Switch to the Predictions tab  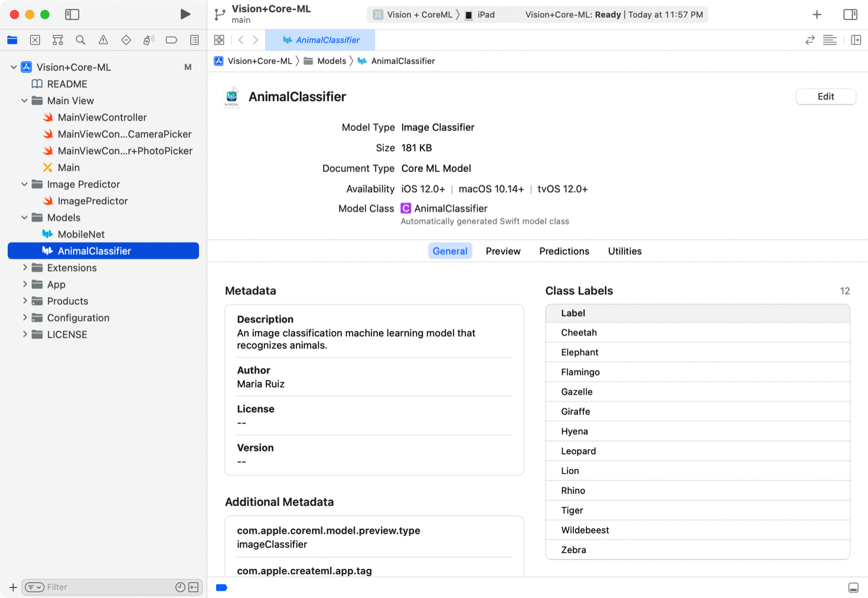coord(564,251)
